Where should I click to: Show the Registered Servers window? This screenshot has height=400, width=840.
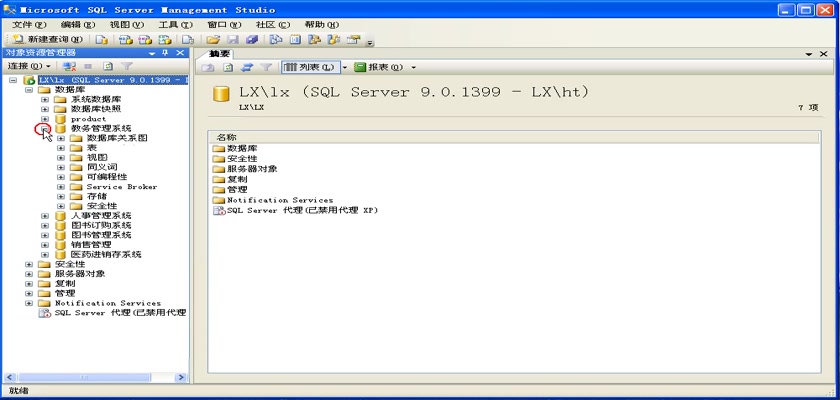(x=275, y=40)
